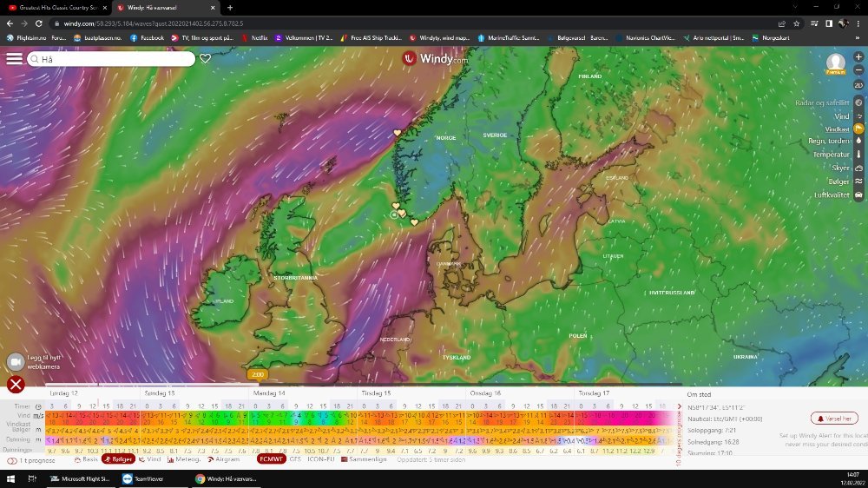The height and width of the screenshot is (488, 868).
Task: Select the Temperatur thermometer icon
Action: [x=858, y=155]
